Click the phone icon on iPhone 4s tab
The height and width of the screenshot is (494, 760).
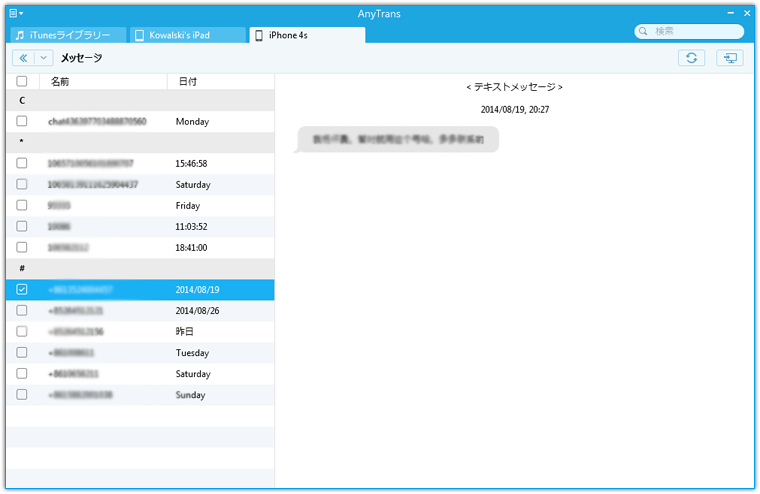[259, 35]
